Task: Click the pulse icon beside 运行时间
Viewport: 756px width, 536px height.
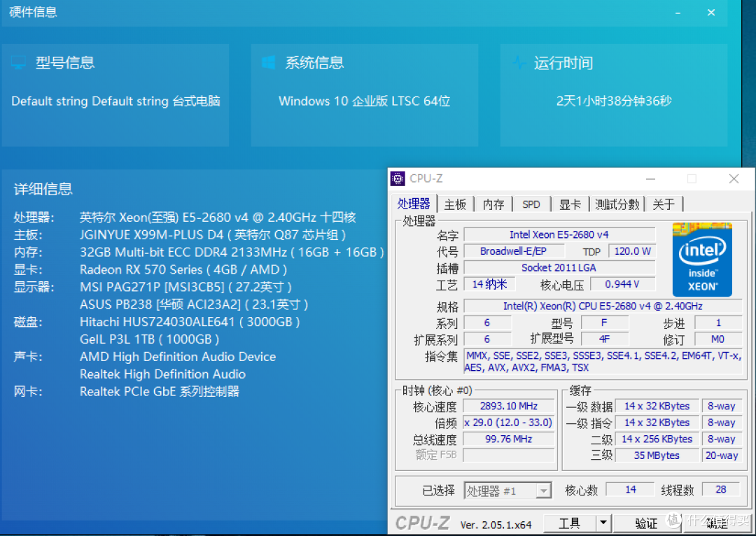Action: coord(518,63)
